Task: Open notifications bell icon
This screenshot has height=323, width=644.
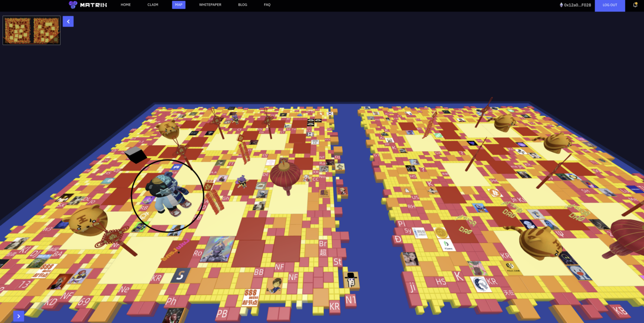Action: [x=635, y=5]
